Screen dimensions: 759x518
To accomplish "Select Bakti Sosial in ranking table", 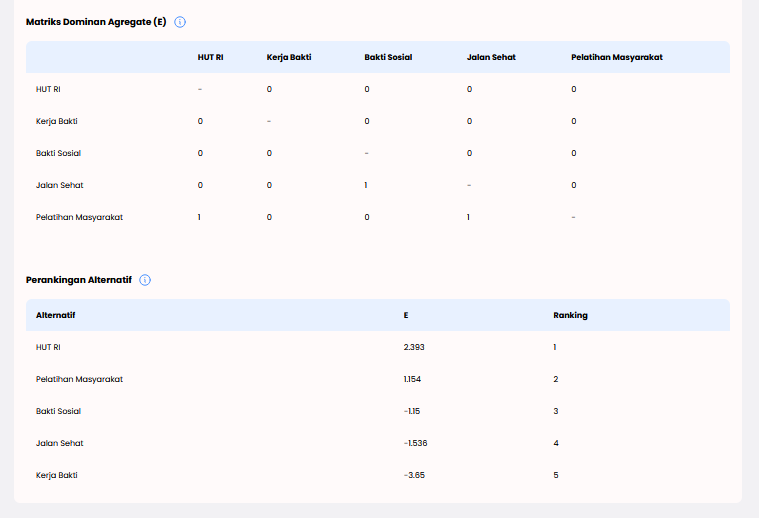I will click(x=58, y=411).
